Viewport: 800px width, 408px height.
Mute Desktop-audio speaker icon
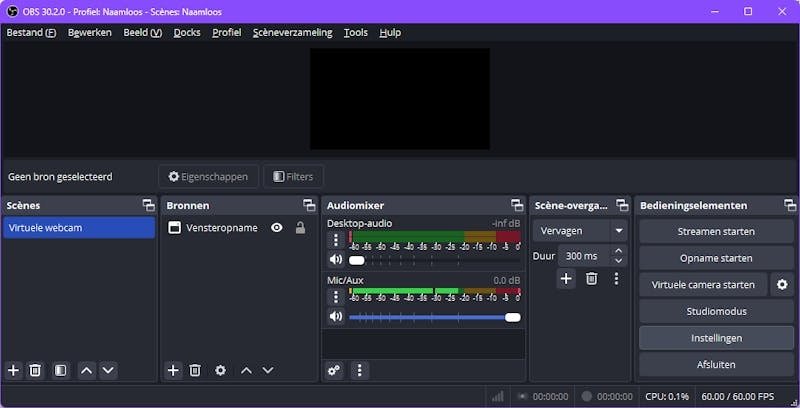(336, 260)
